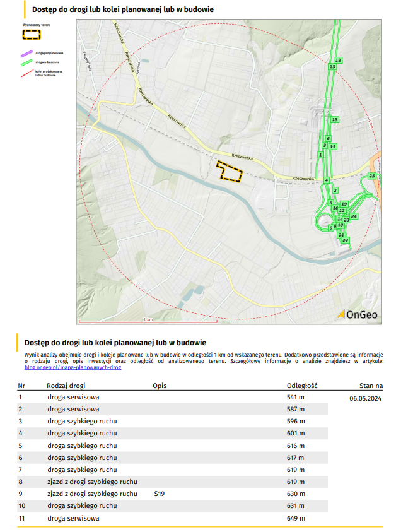Click map marker number 13
The width and height of the screenshot is (396, 532).
332,66
